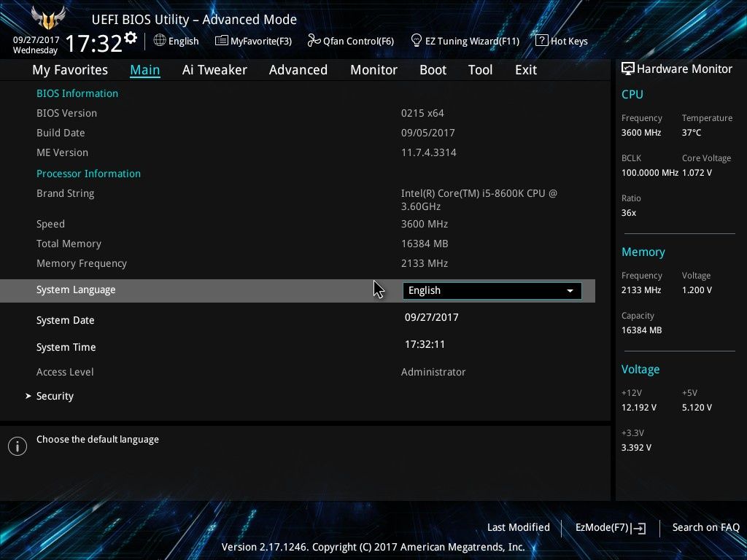Click the System Language dropdown arrow
The height and width of the screenshot is (560, 747).
click(570, 290)
